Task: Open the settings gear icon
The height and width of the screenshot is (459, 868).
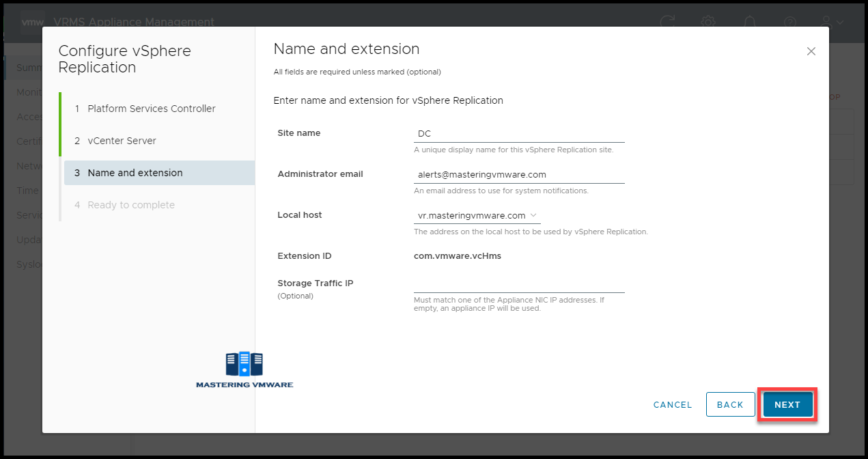Action: pos(708,22)
